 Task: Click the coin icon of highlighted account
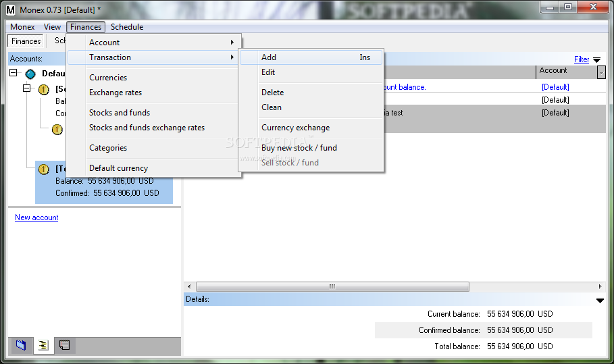point(44,169)
